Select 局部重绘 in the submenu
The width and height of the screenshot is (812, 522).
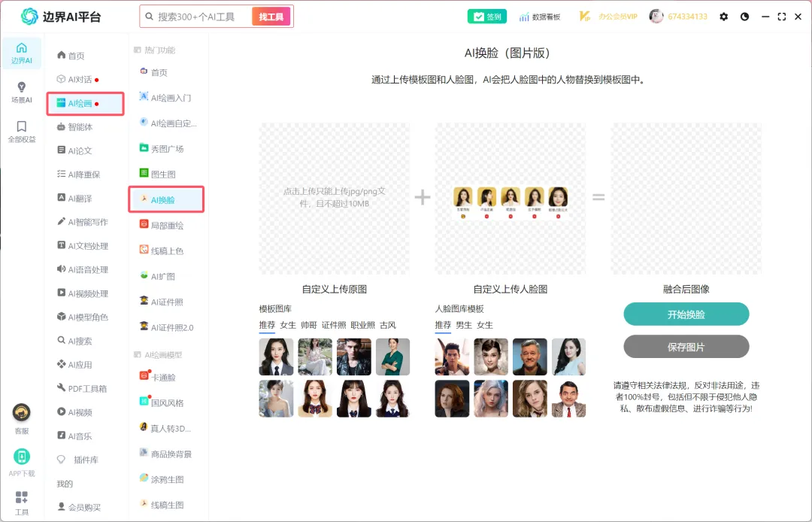[x=166, y=225]
